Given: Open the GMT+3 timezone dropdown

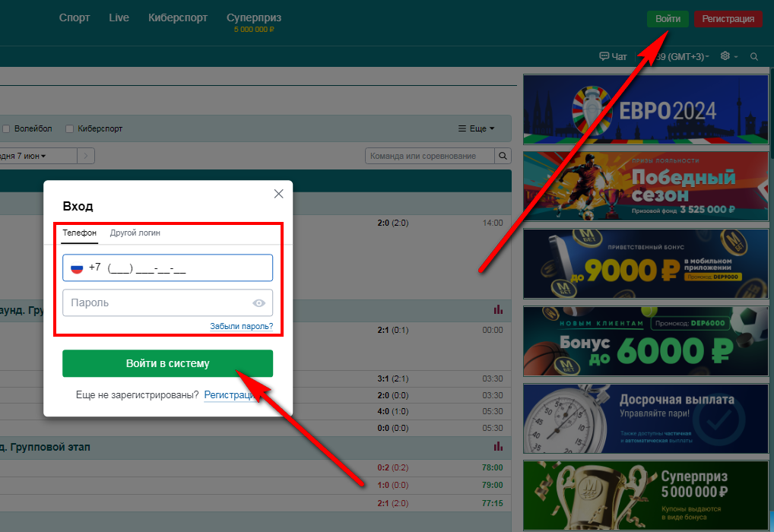Looking at the screenshot, I should 681,57.
